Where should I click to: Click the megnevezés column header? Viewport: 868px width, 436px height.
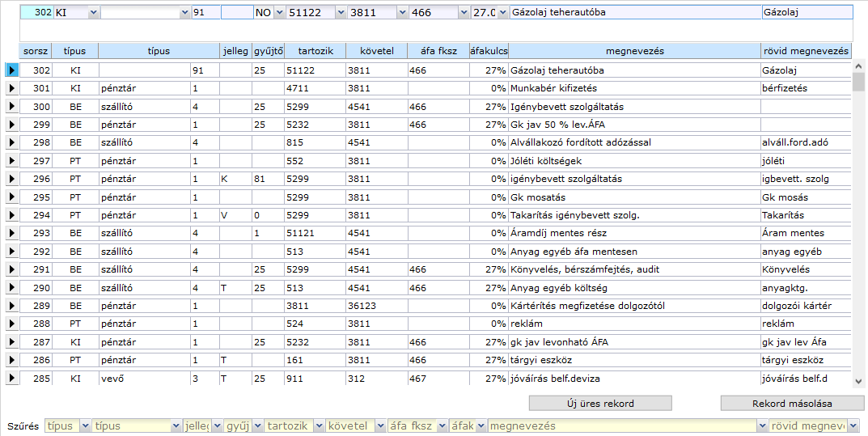(634, 51)
